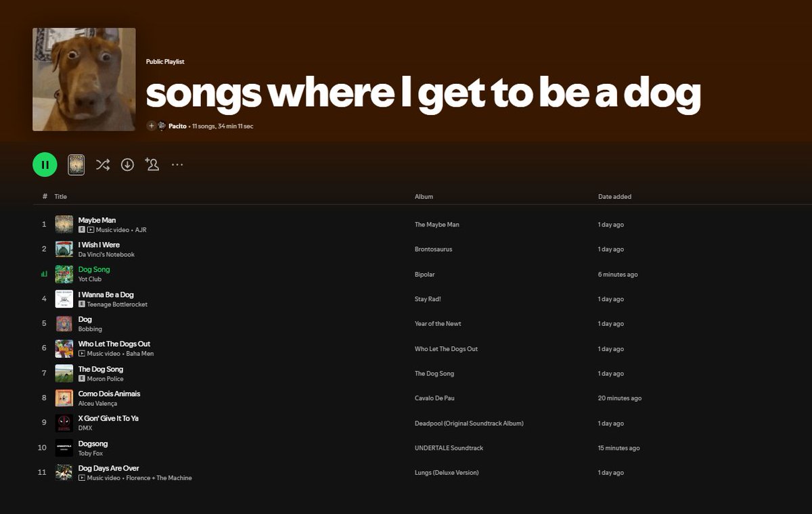
Task: Click the "6 minutes ago" date for Dog Song
Action: pyautogui.click(x=618, y=275)
